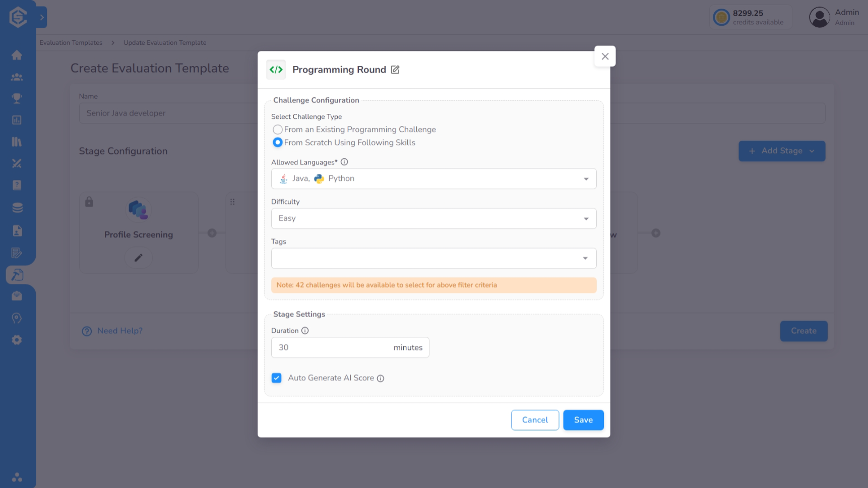Click the Allowed Languages info icon
868x488 pixels.
344,162
